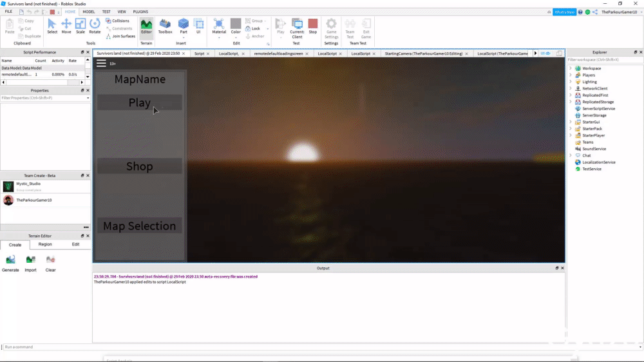Switch to the MODEL ribbon tab

[x=88, y=12]
